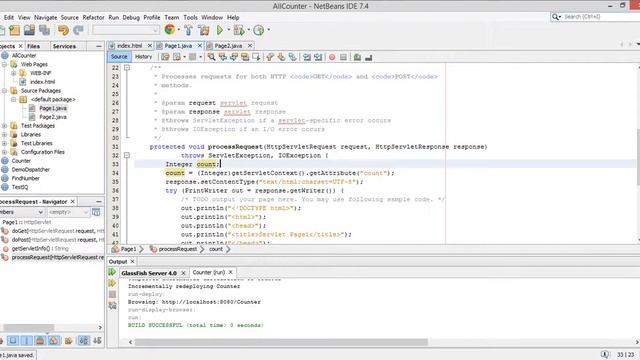Viewport: 640px width, 360px height.
Task: Open the Navigate menu
Action: [45, 18]
